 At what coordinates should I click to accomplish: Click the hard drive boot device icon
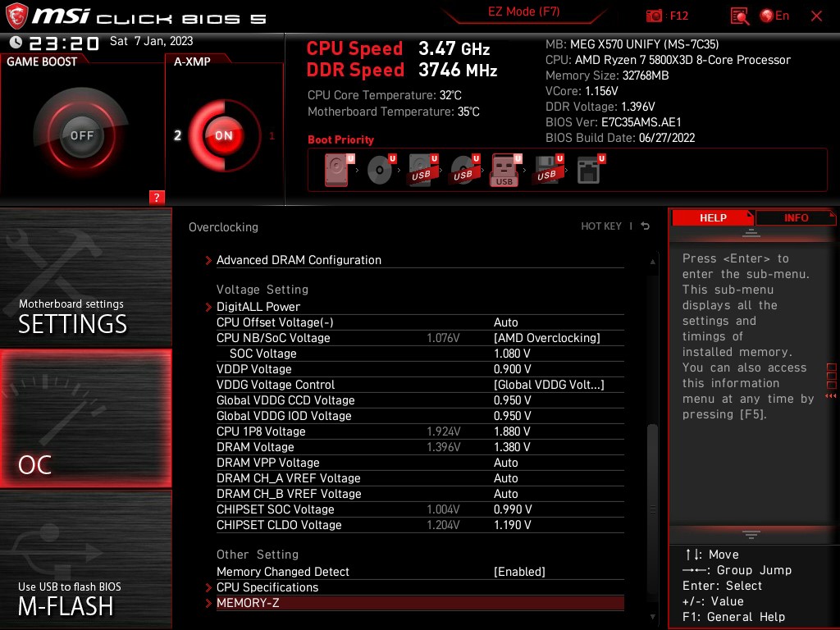click(338, 170)
